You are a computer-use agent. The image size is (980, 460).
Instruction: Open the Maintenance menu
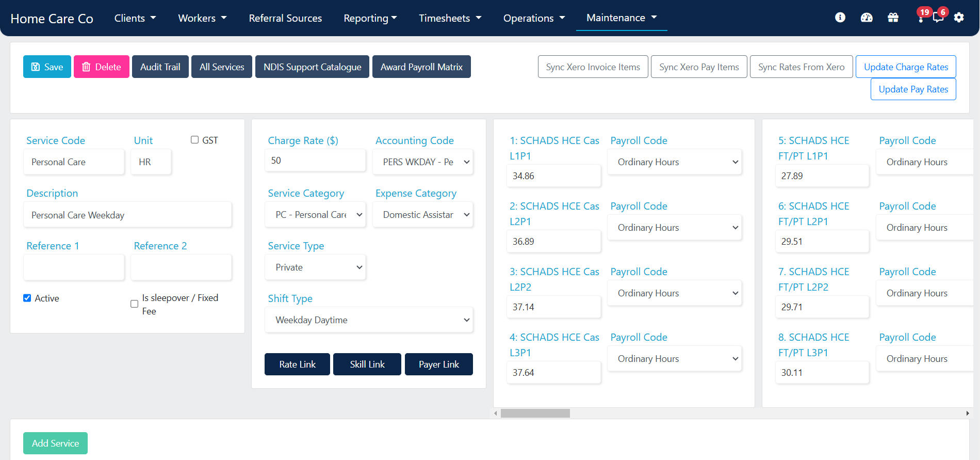coord(622,18)
